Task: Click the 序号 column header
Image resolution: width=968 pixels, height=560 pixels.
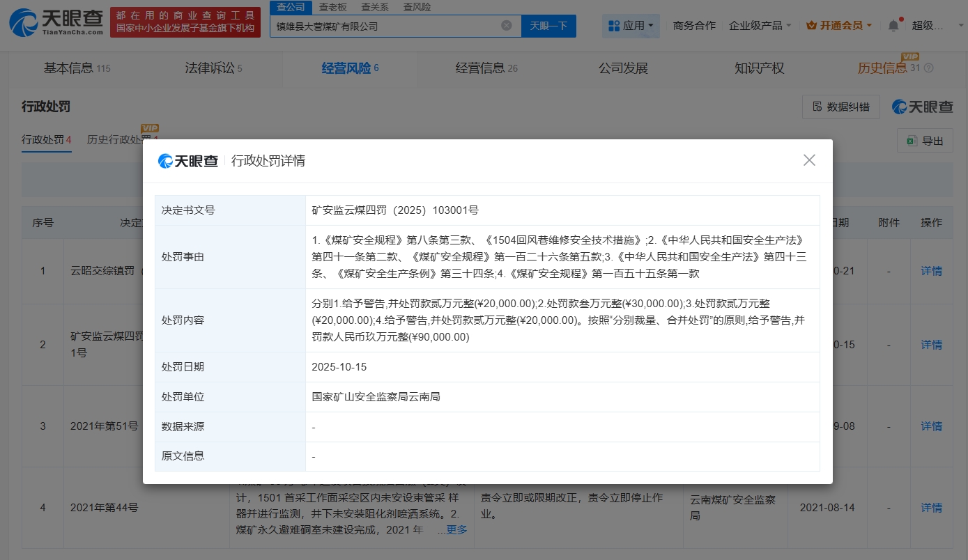Action: 43,223
